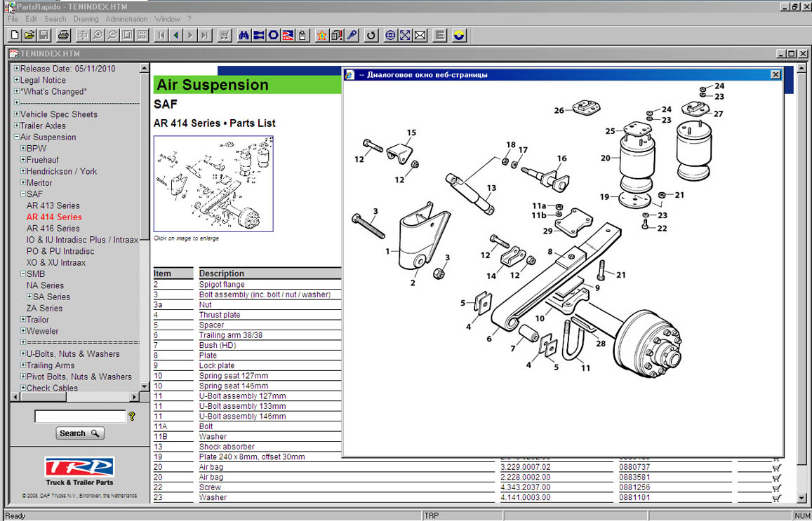This screenshot has width=812, height=521.
Task: Click the binoculars search icon
Action: (244, 35)
